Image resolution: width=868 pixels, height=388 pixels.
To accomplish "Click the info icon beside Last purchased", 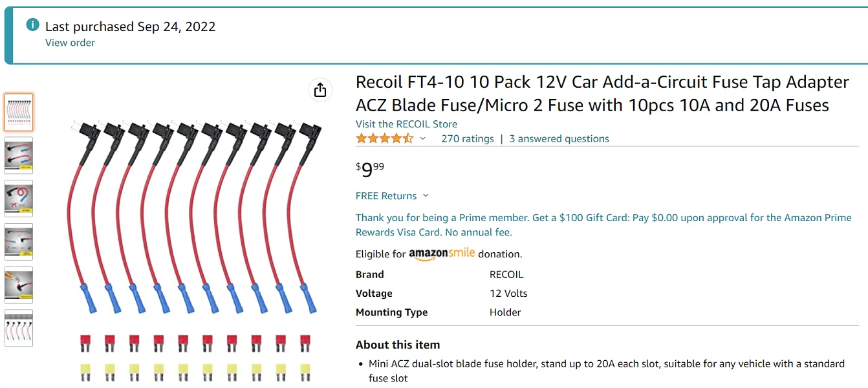I will tap(32, 25).
